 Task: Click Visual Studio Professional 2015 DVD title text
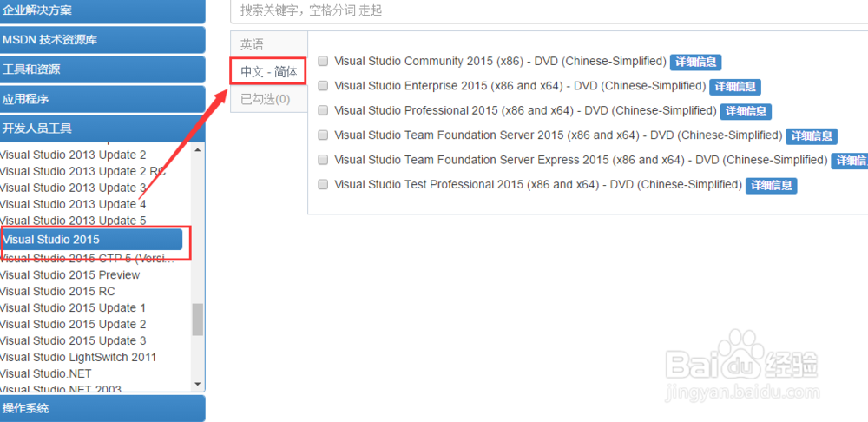pyautogui.click(x=526, y=110)
